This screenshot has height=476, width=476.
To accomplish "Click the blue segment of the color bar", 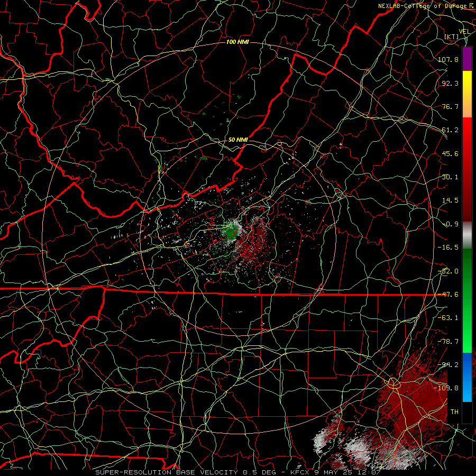I will pyautogui.click(x=467, y=377).
